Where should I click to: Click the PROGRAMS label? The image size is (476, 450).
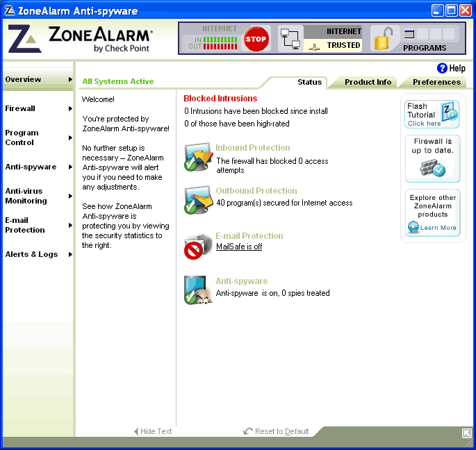(x=425, y=48)
